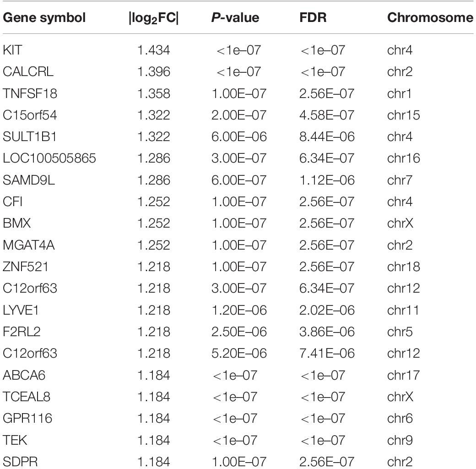
Task: Select the KIT gene cell
Action: point(12,50)
